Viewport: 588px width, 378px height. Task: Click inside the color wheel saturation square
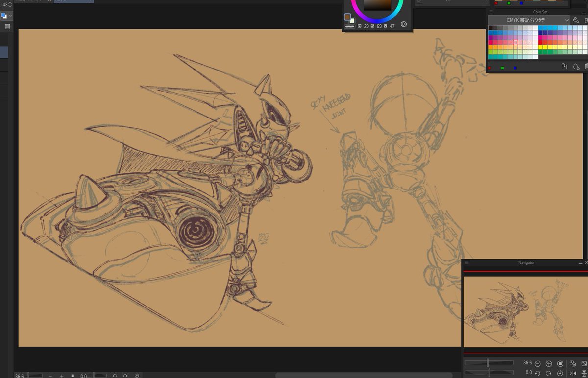click(377, 5)
